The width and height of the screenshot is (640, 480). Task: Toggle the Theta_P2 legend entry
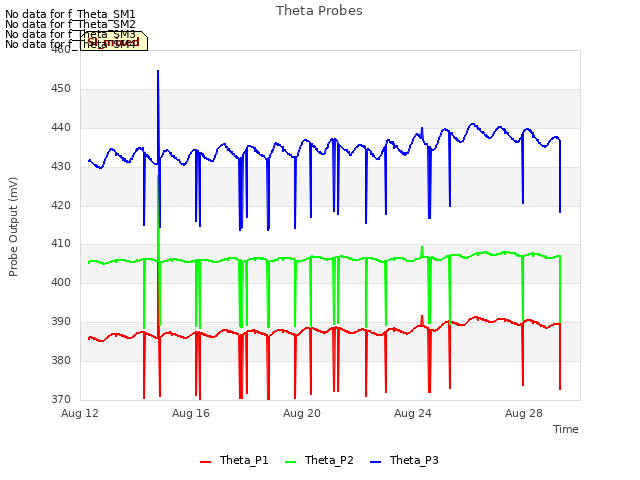(319, 460)
